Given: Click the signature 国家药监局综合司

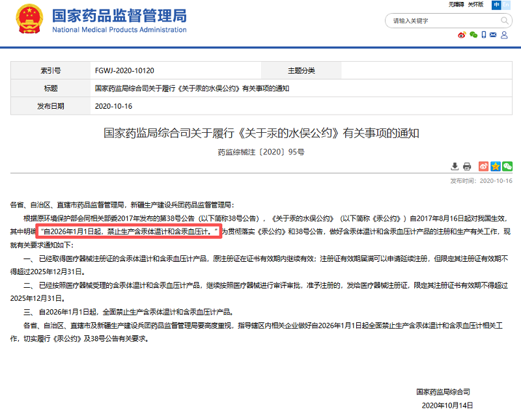Looking at the screenshot, I should [444, 392].
